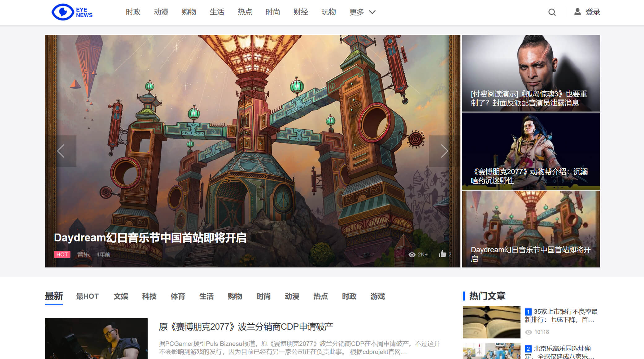The width and height of the screenshot is (644, 359).
Task: Open the small Daydream幻日音乐节 side card
Action: 531,229
